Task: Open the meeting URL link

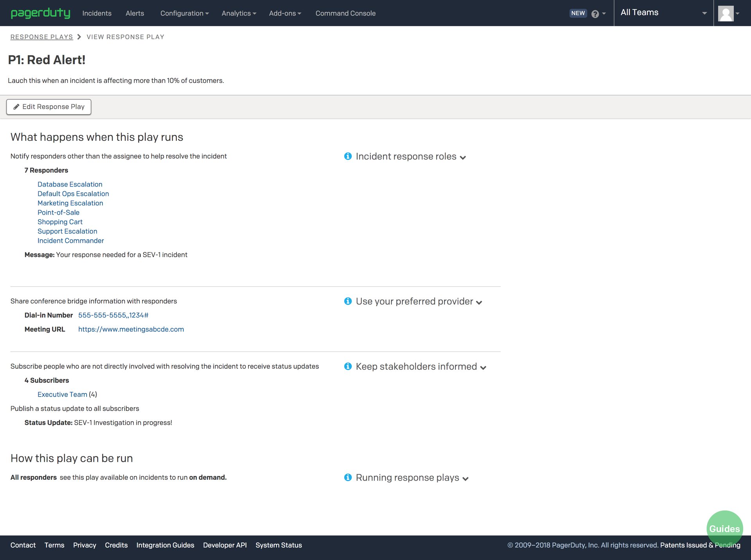Action: click(131, 329)
